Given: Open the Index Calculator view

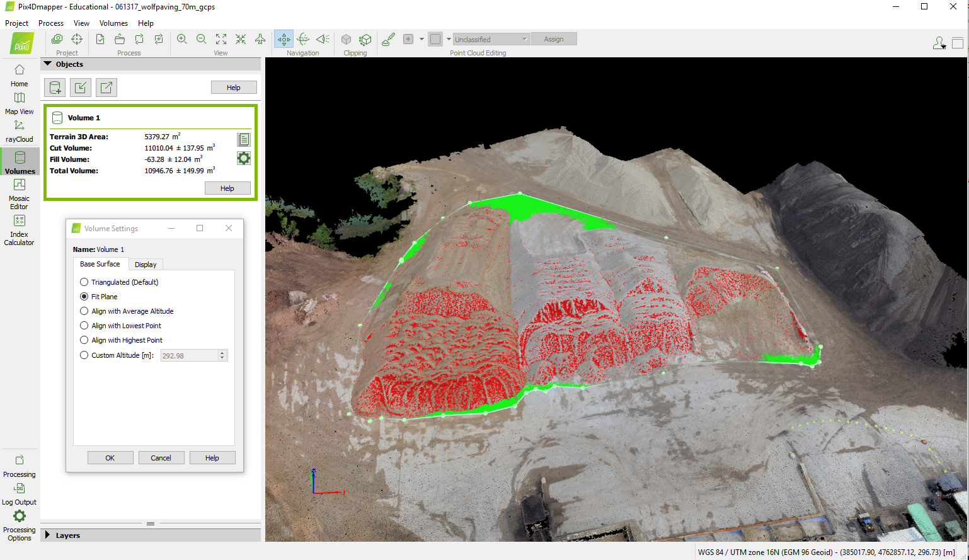Looking at the screenshot, I should [20, 229].
